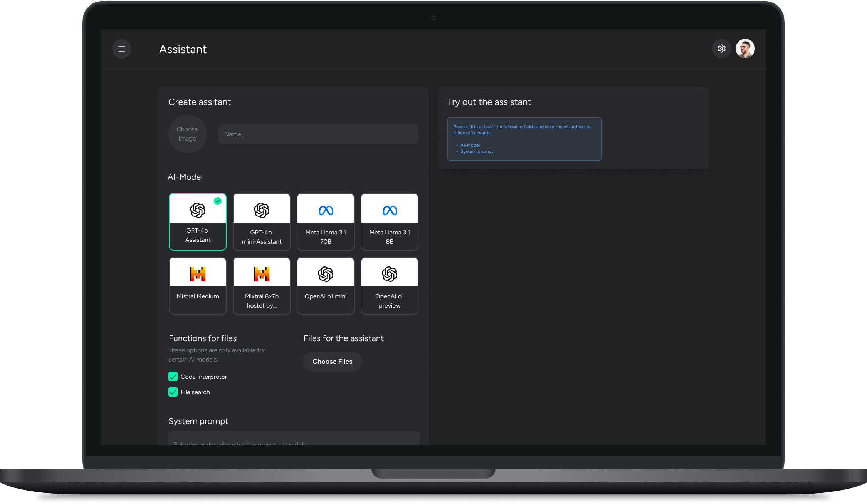Open the hamburger menu

pos(122,49)
